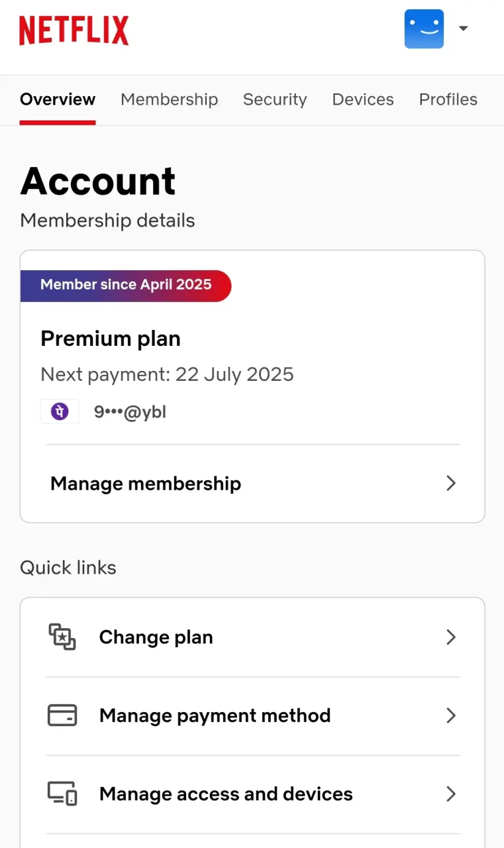Open Manage access and devices
Viewport: 504px width, 848px height.
coord(252,794)
